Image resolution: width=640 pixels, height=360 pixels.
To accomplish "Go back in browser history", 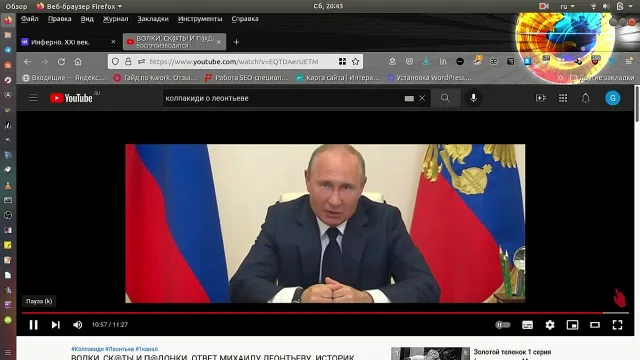I will (x=27, y=62).
